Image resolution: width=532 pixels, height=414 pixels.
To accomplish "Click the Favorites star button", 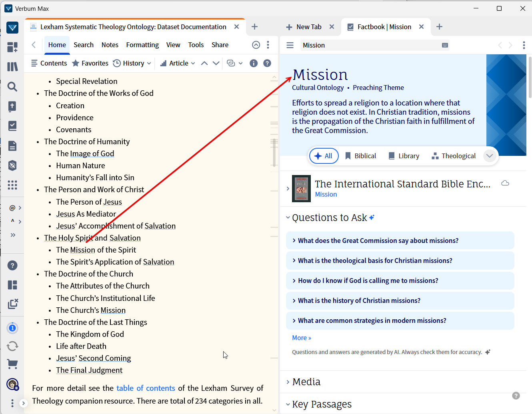I will point(90,63).
